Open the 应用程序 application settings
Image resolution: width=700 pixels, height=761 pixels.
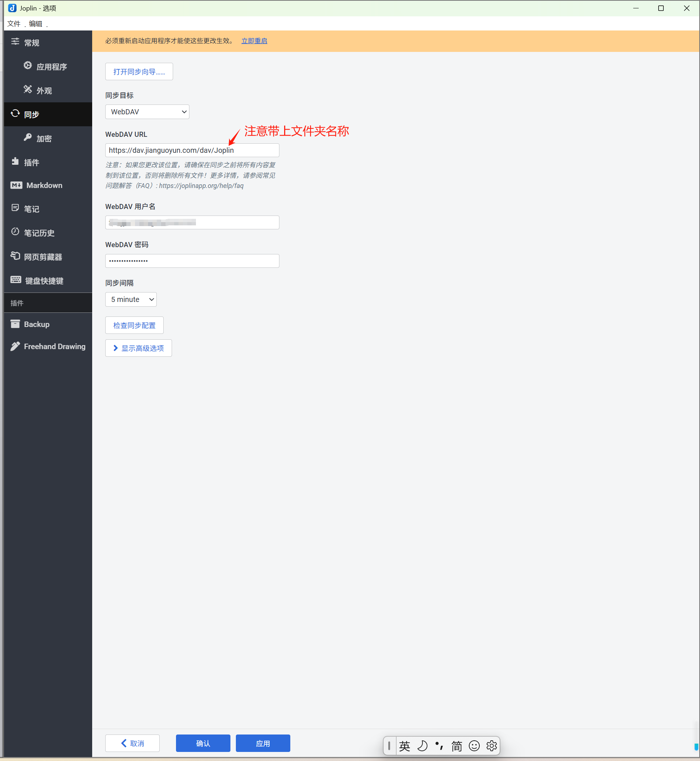click(x=48, y=66)
